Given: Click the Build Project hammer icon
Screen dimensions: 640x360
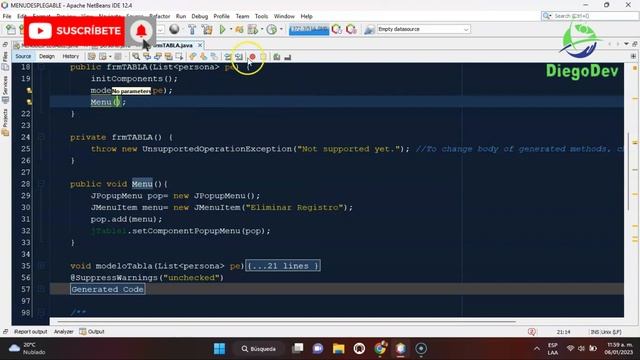Looking at the screenshot, I should click(192, 29).
